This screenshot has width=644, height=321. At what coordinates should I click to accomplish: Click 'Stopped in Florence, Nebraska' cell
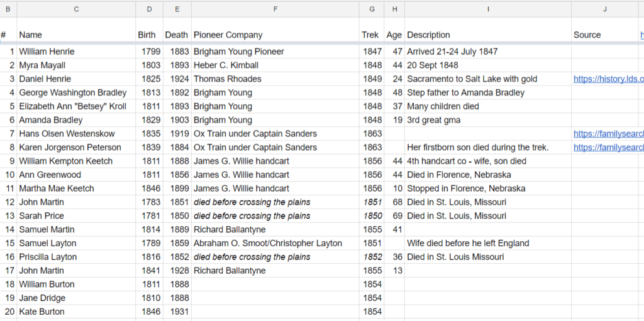click(x=488, y=188)
